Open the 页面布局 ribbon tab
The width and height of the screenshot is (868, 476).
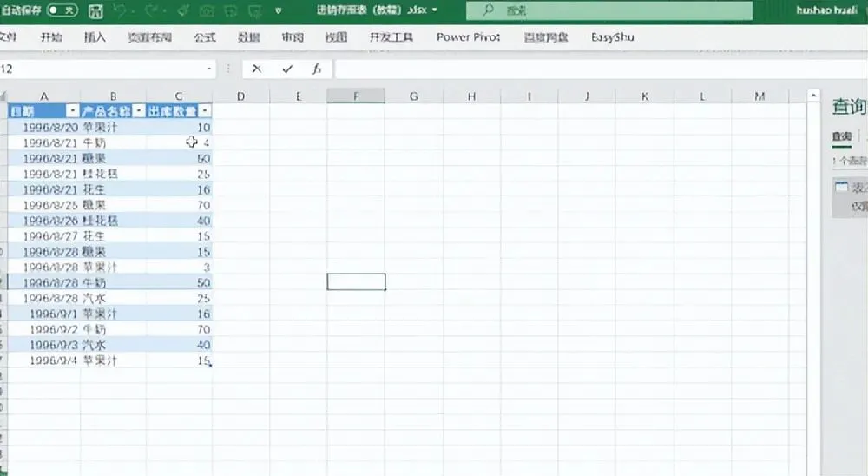[x=149, y=37]
